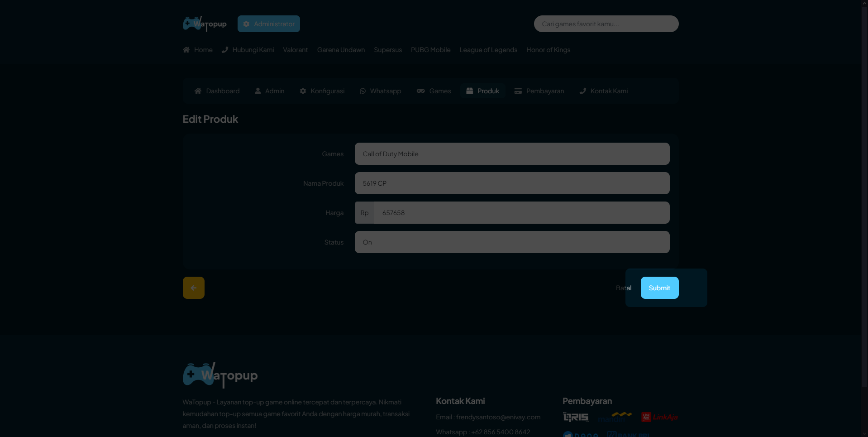Screen dimensions: 868x437
Task: Open the Pembayaran tab
Action: click(x=539, y=91)
